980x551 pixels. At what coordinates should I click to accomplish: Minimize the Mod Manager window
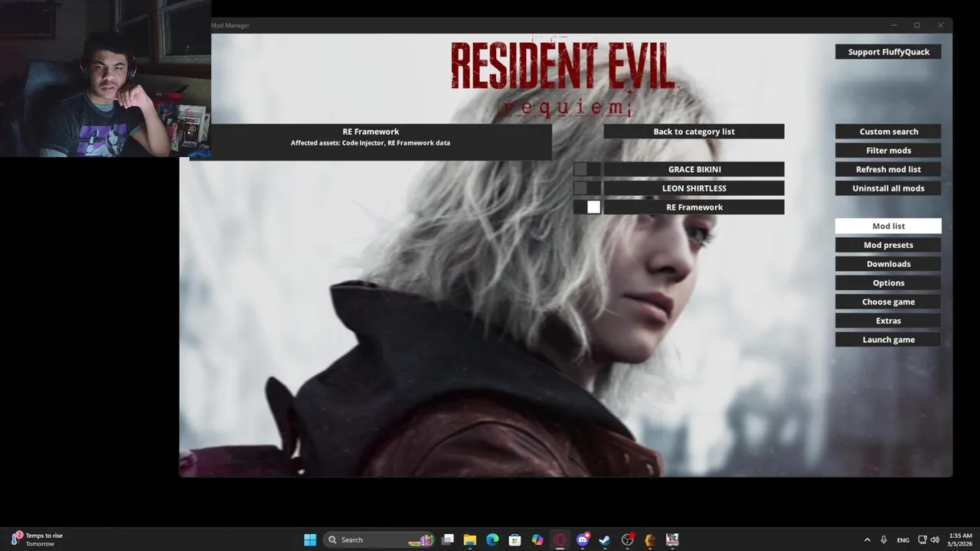[x=893, y=25]
